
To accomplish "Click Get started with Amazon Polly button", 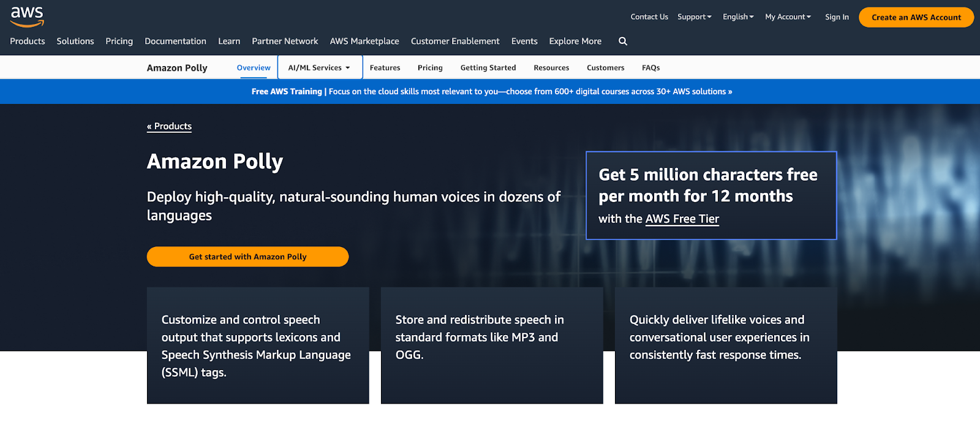I will pyautogui.click(x=247, y=257).
